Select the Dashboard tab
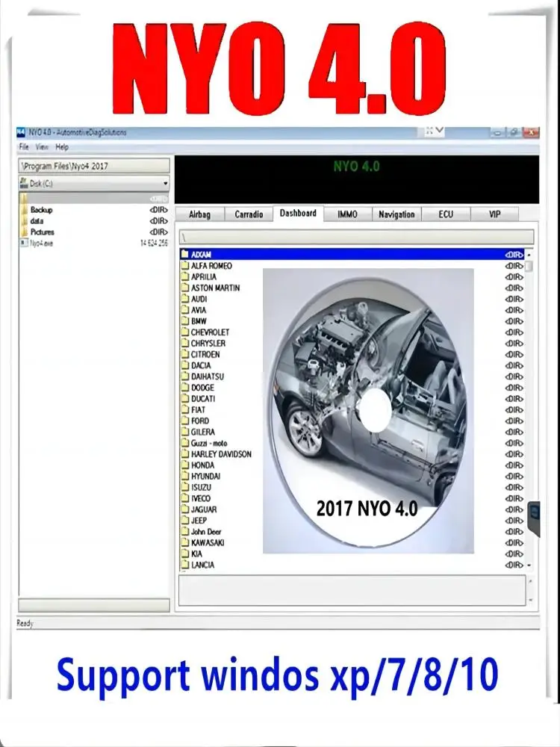The width and height of the screenshot is (560, 747). pos(298,213)
